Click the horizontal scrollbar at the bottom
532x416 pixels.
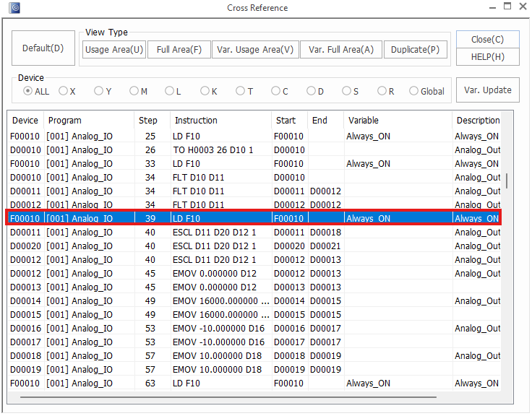pyautogui.click(x=228, y=396)
